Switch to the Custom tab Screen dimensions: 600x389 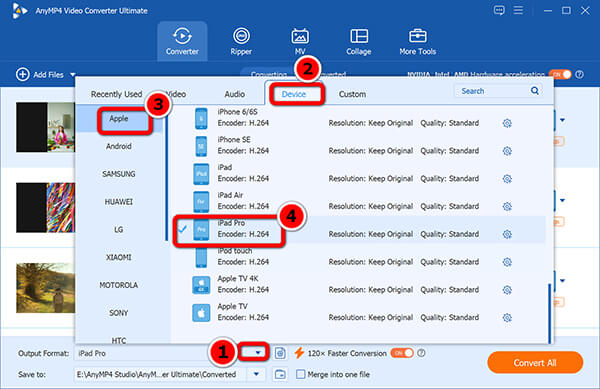(352, 94)
